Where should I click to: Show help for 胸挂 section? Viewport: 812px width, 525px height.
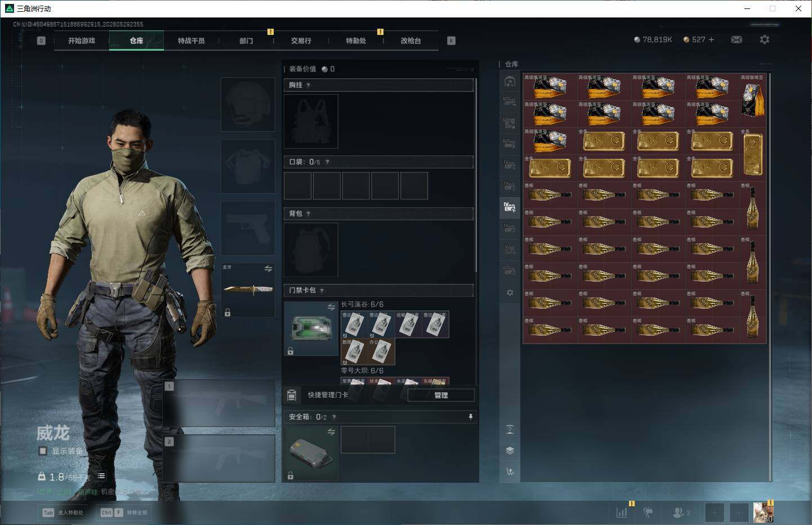click(x=308, y=85)
